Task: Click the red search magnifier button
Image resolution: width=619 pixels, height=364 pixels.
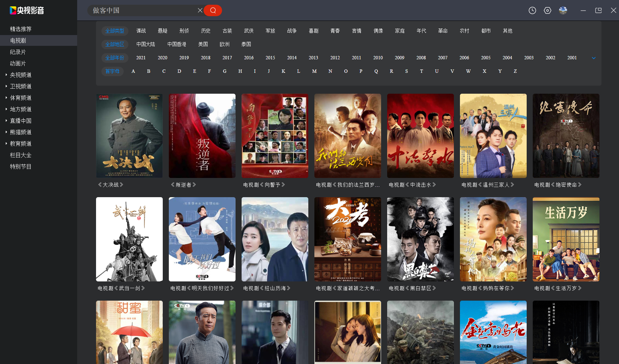Action: 213,10
